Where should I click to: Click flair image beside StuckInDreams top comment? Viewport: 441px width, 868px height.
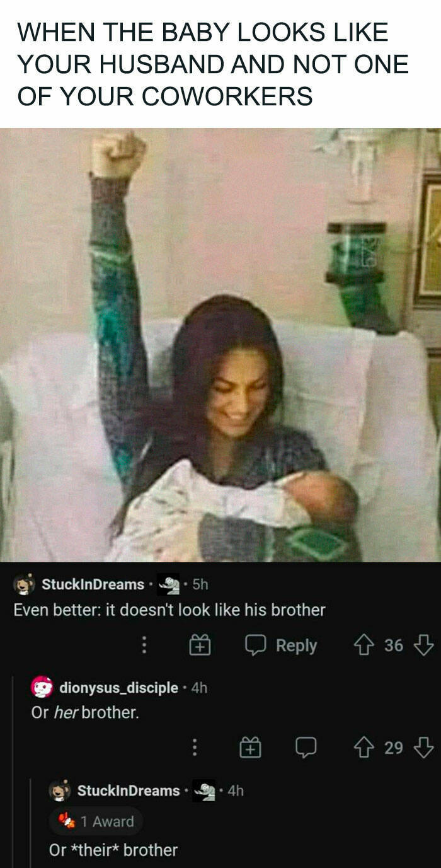[168, 584]
